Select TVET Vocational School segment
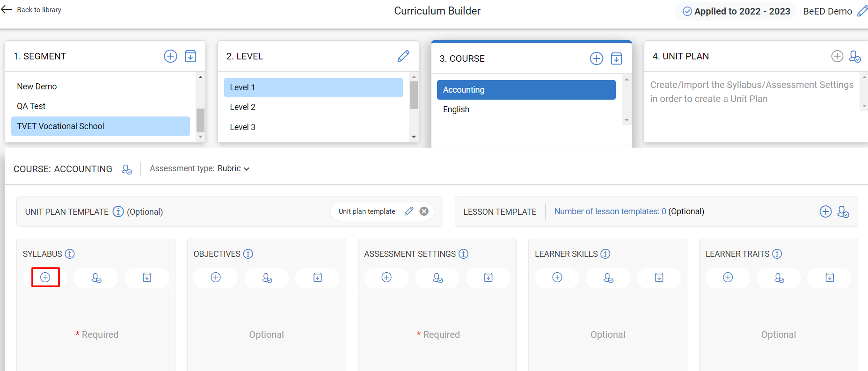The width and height of the screenshot is (868, 371). (101, 126)
